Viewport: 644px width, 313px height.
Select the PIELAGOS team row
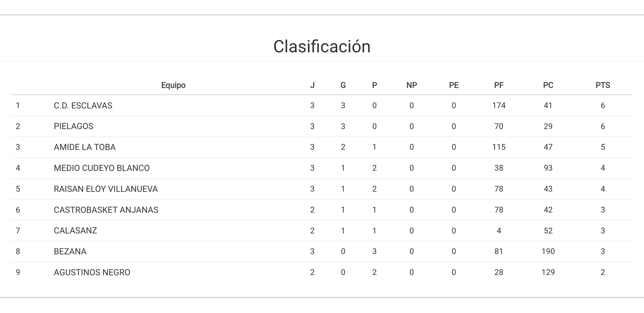pos(74,126)
